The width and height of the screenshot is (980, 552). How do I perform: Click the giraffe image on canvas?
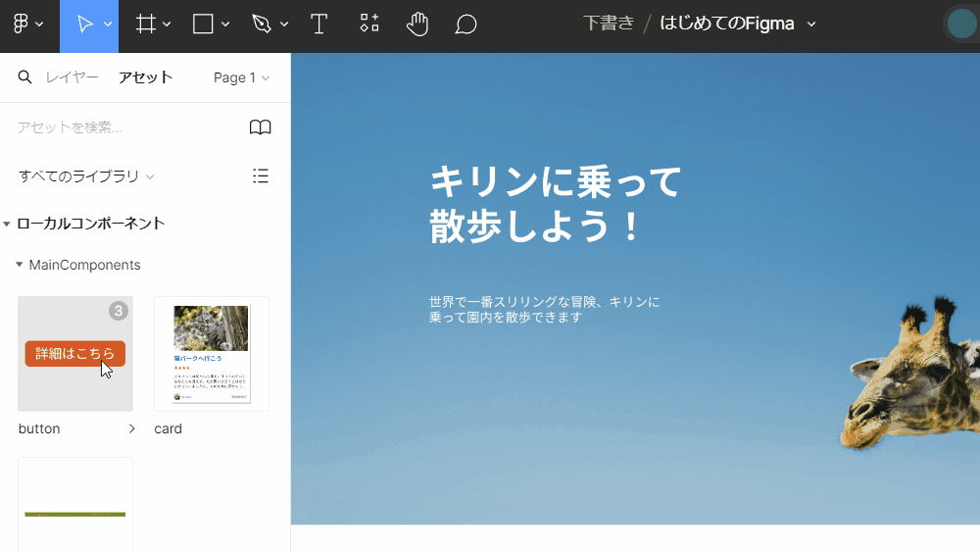(909, 373)
